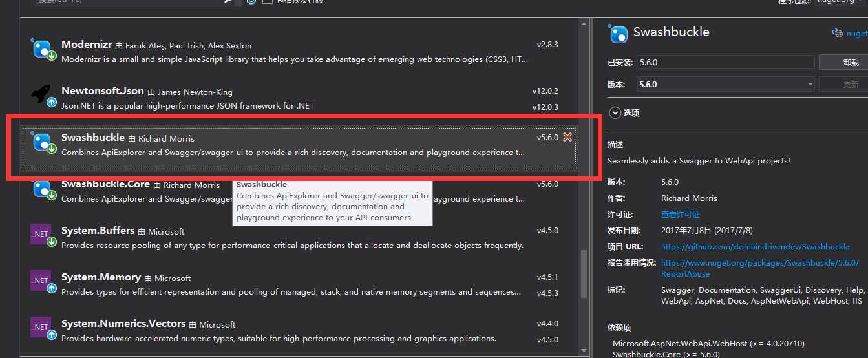Click the Swashbuckle package icon in the list
Image resolution: width=868 pixels, height=358 pixels.
point(43,143)
